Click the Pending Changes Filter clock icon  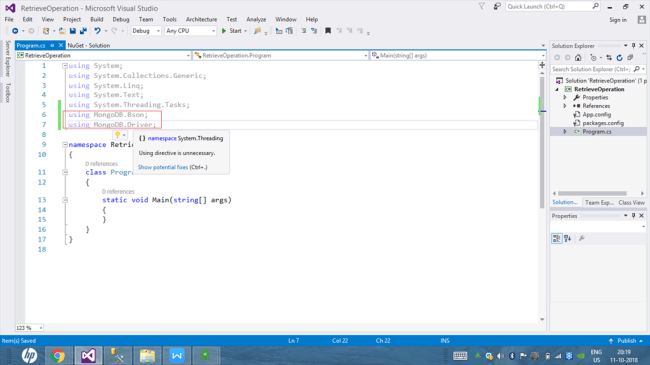(x=593, y=58)
